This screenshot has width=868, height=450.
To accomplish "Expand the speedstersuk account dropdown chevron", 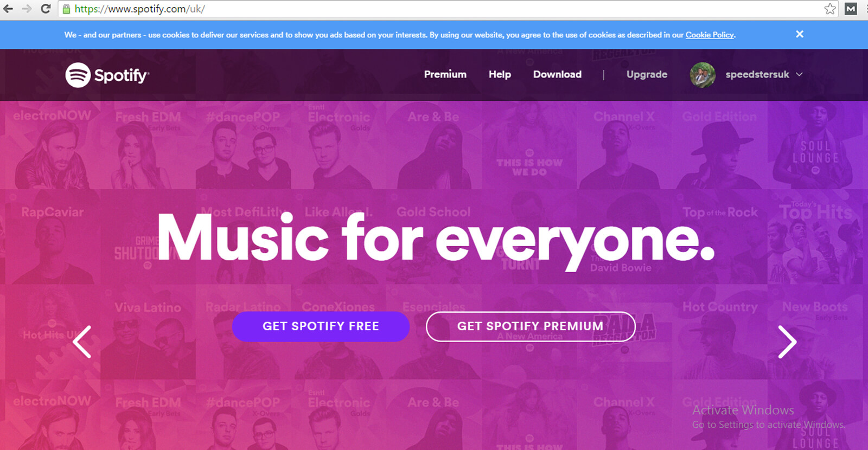I will click(x=799, y=74).
